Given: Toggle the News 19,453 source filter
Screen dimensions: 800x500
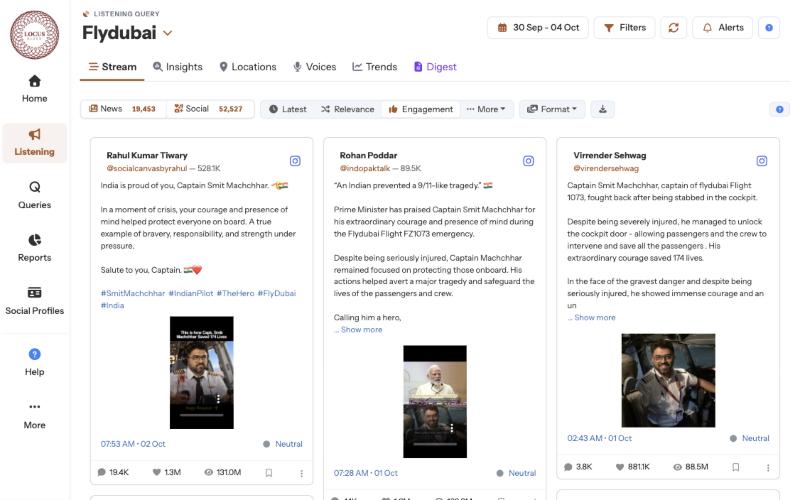Looking at the screenshot, I should (x=122, y=109).
